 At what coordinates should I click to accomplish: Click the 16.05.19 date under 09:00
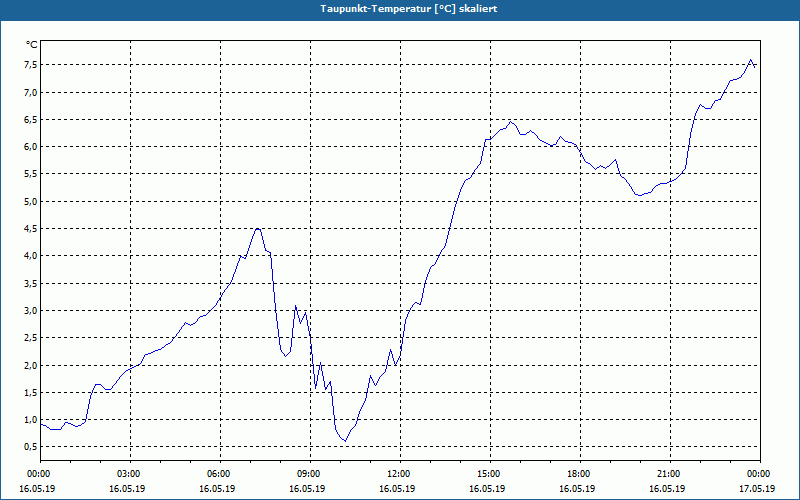coord(307,489)
